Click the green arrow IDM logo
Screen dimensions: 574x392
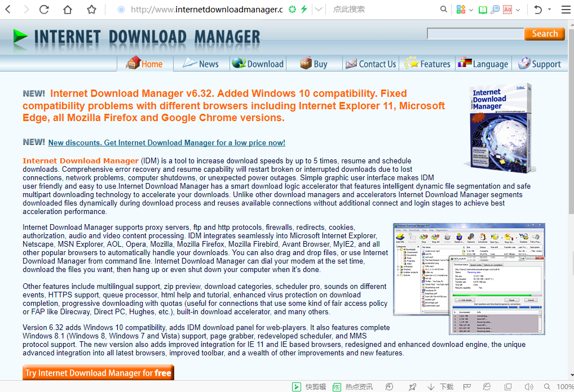(20, 38)
